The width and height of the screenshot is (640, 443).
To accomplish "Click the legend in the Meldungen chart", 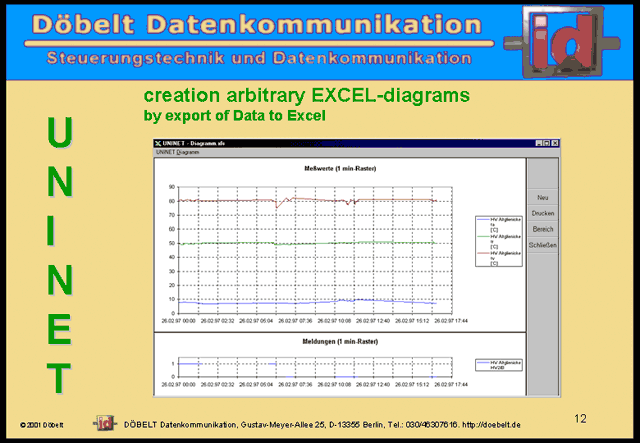I will tap(499, 365).
